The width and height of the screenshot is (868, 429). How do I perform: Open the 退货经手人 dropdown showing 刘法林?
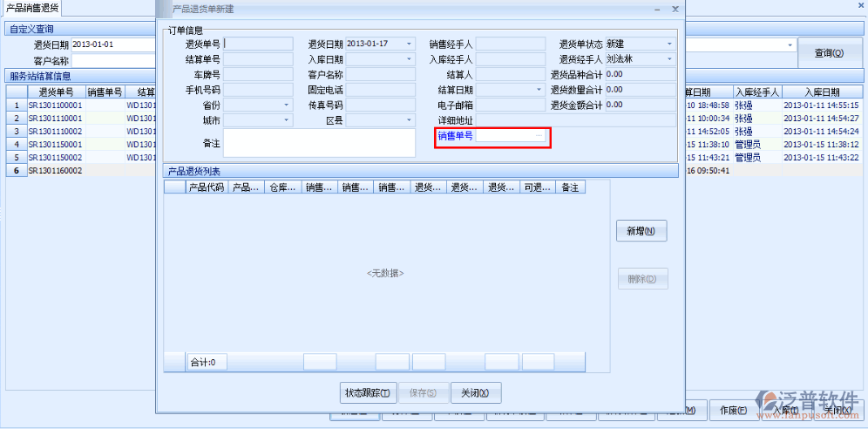coord(669,58)
